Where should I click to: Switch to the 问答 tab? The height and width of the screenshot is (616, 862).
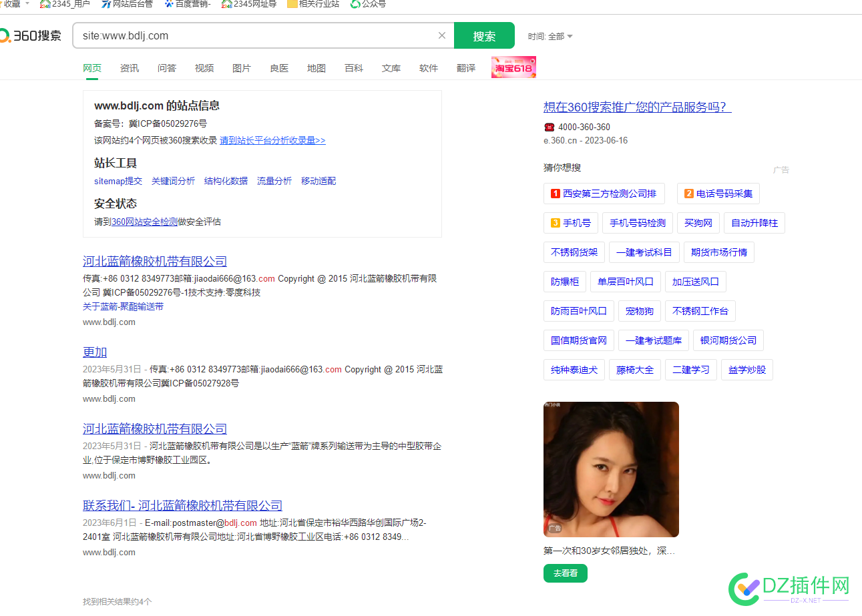pos(167,68)
